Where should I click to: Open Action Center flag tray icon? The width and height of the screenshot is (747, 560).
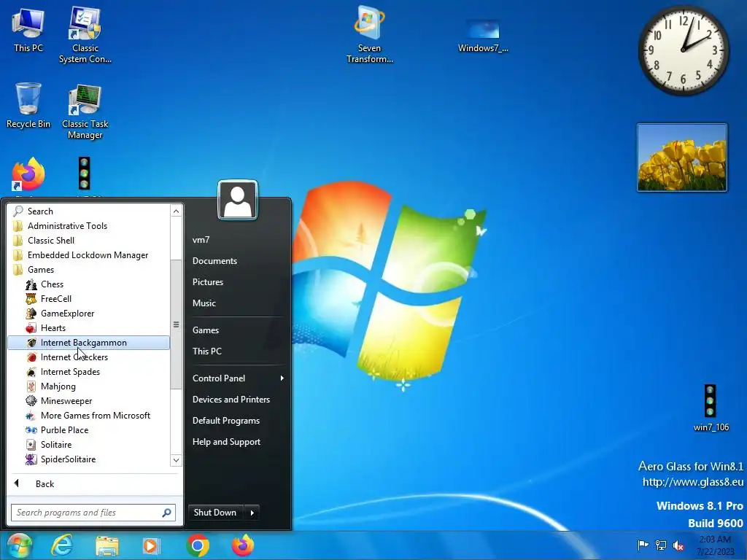643,545
